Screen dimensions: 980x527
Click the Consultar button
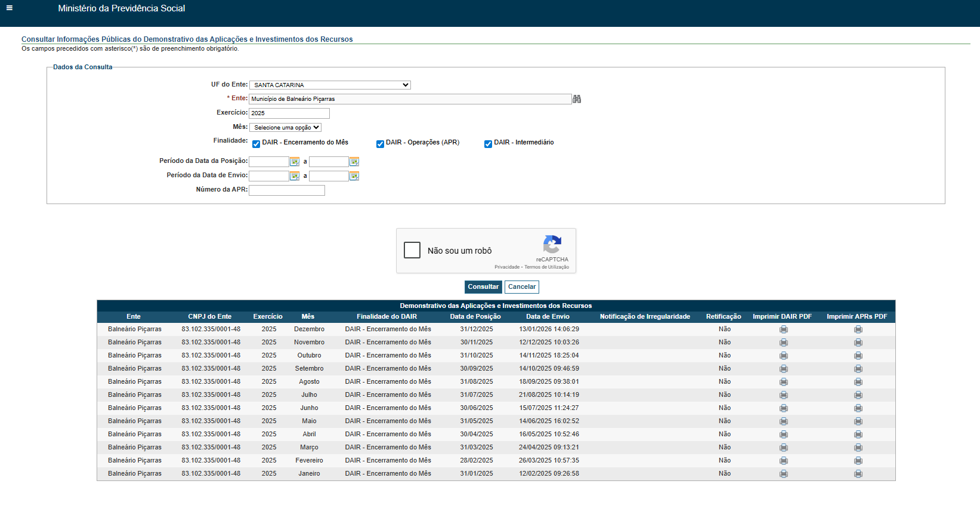(x=483, y=287)
